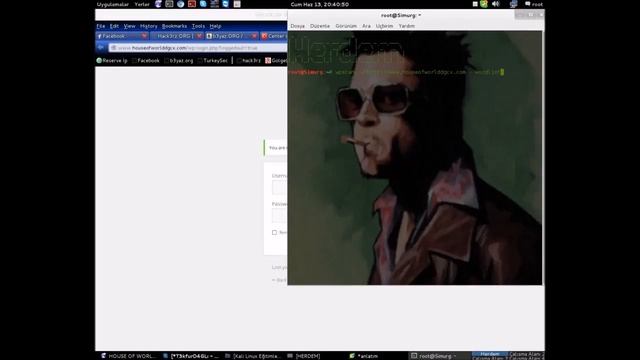Screen dimensions: 640x360
Task: Click the first Skype launcher icon
Action: [203, 4]
